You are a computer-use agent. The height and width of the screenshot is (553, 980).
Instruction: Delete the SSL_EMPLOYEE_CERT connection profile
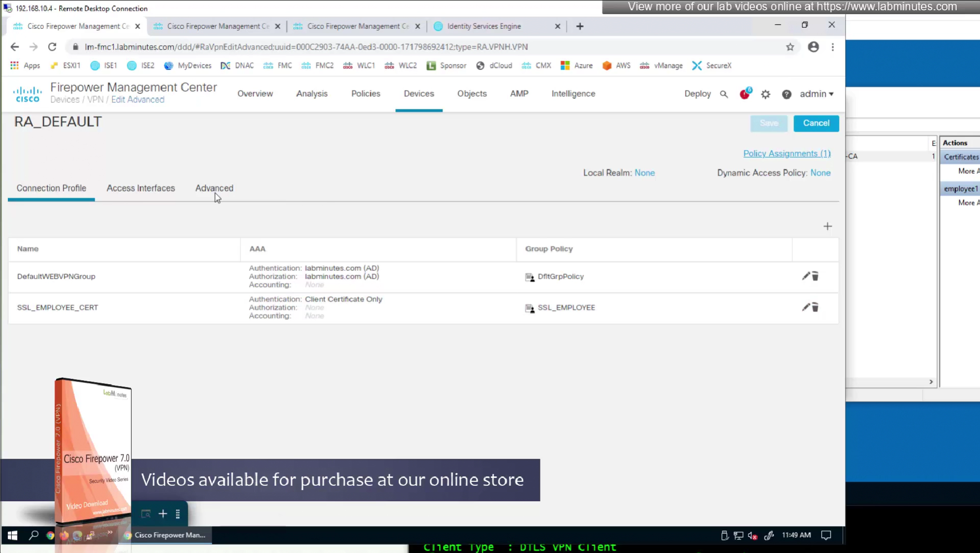click(815, 307)
